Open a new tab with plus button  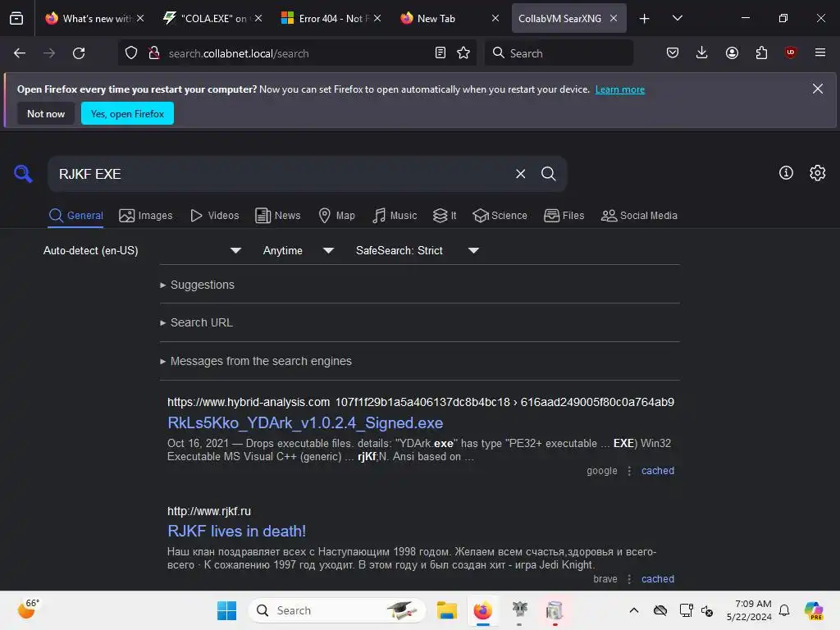pos(645,19)
